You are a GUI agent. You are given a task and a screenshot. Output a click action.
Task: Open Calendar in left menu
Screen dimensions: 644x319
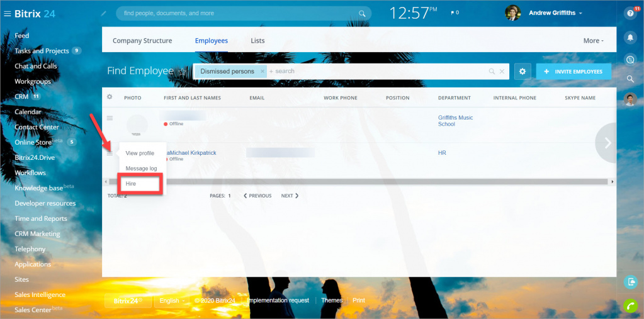pyautogui.click(x=28, y=111)
